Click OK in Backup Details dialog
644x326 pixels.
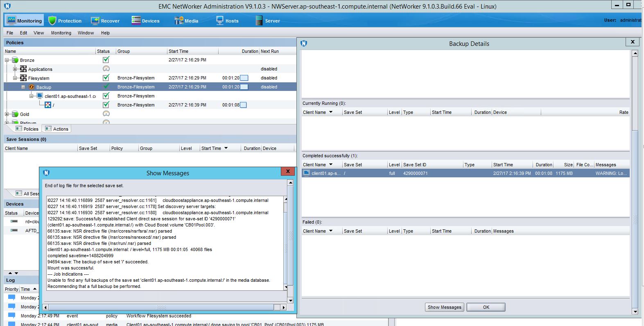coord(486,307)
